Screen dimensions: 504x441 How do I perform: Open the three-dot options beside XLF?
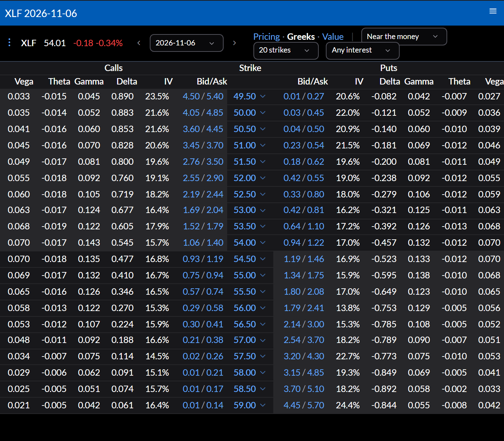pos(9,43)
